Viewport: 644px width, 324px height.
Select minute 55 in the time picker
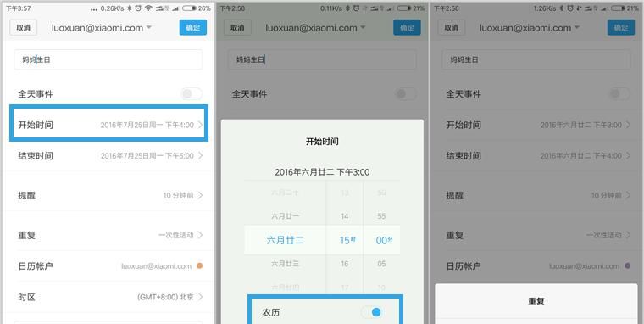[x=381, y=216]
